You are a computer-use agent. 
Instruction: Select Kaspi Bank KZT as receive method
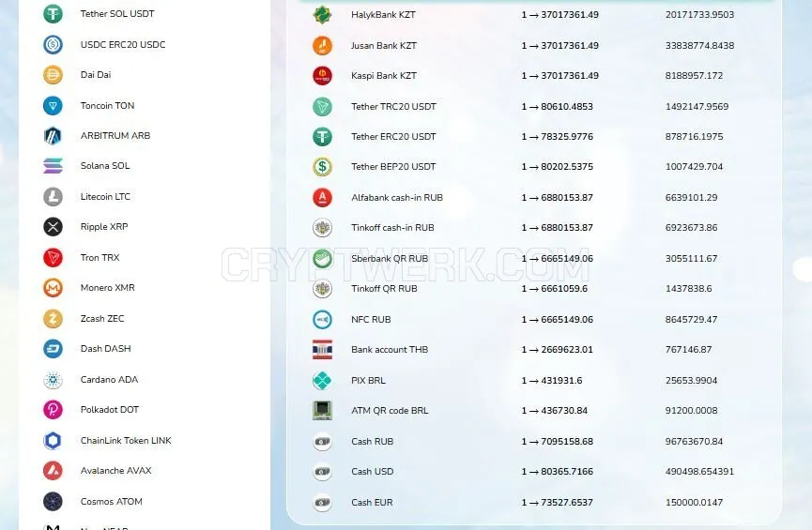coord(384,76)
